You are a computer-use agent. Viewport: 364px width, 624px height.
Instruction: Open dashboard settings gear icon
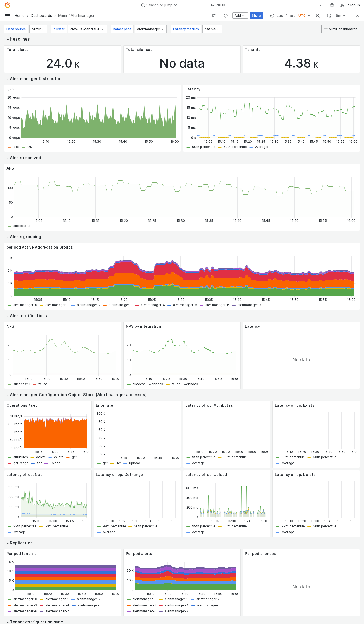(x=226, y=16)
